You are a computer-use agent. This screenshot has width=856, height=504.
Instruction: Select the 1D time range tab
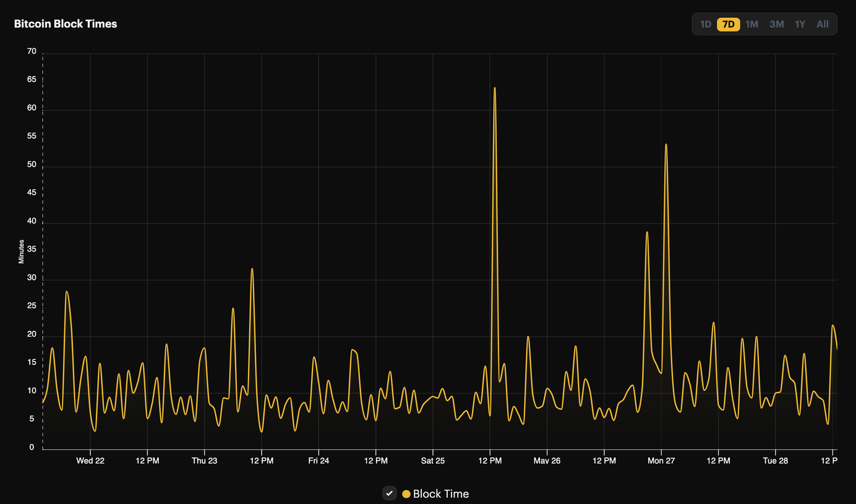tap(706, 24)
